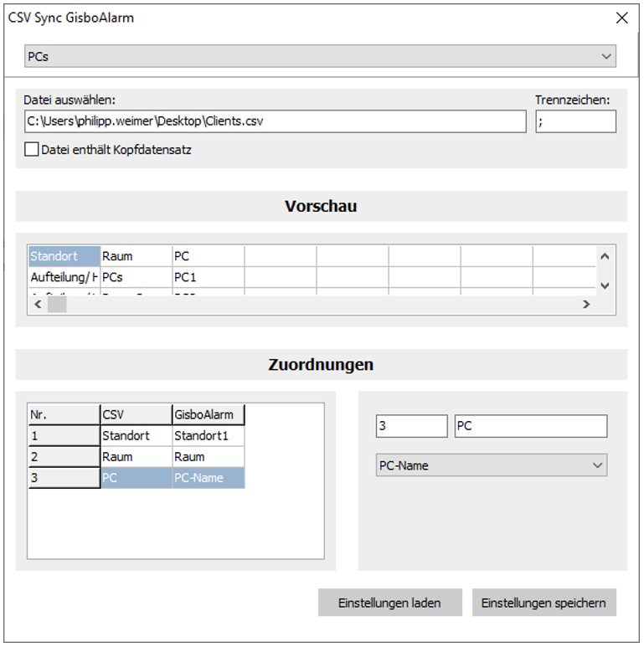Viewport: 644px width, 647px height.
Task: Enable Datei enthält Kopfdatensatz checkbox
Action: coord(31,149)
